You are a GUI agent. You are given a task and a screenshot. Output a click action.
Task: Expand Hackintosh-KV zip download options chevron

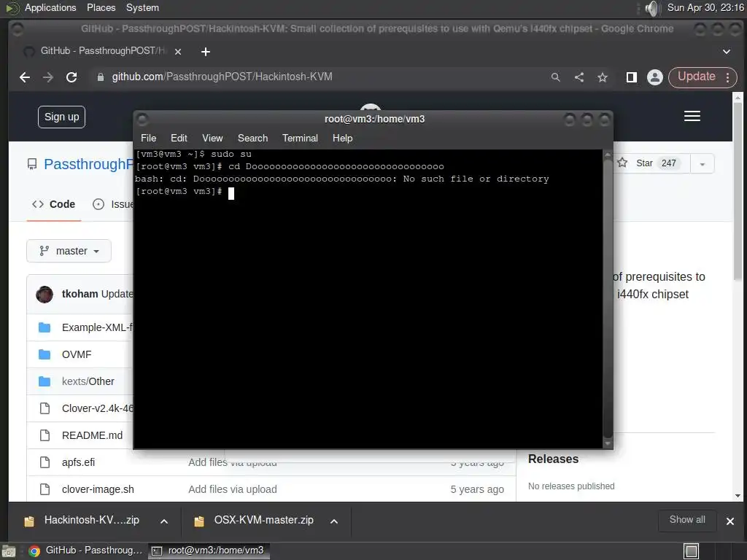(164, 521)
